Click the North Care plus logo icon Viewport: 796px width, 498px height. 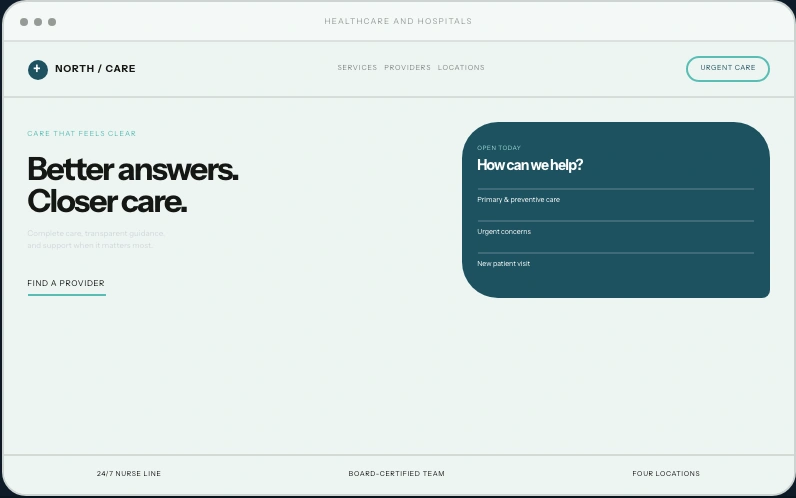tap(38, 70)
